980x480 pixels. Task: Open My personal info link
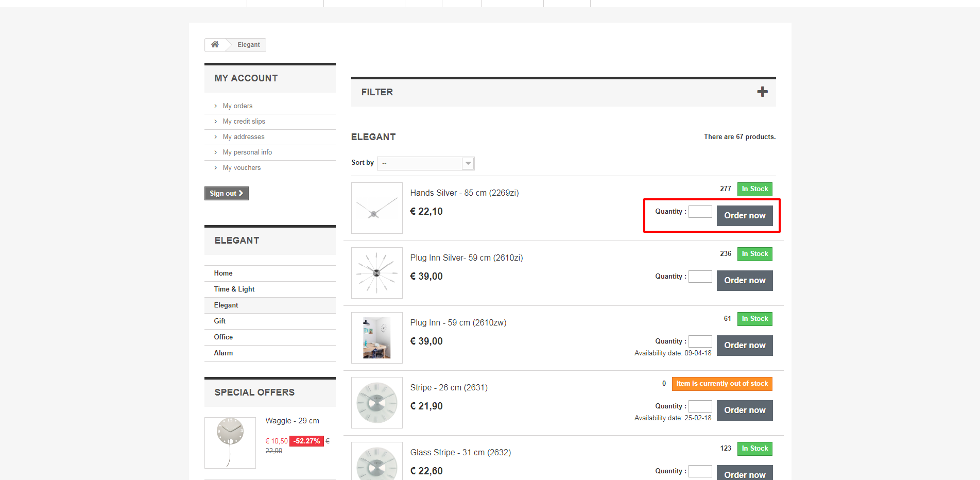pyautogui.click(x=247, y=152)
